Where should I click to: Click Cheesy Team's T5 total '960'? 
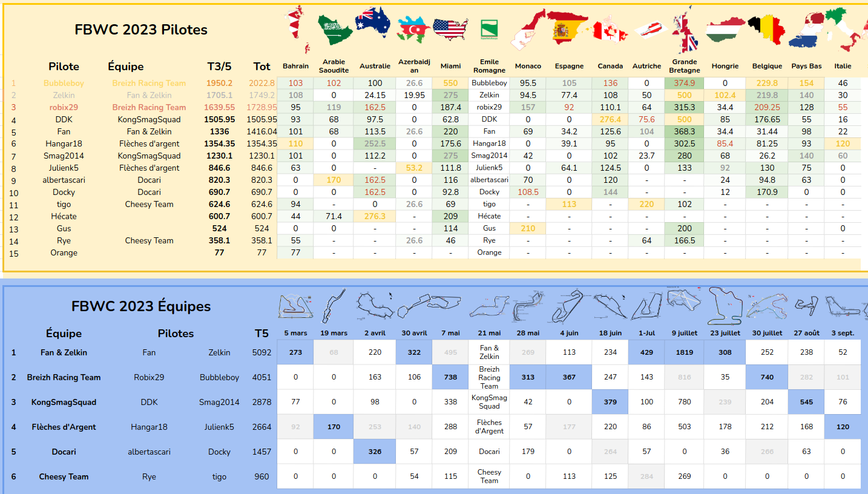click(262, 476)
